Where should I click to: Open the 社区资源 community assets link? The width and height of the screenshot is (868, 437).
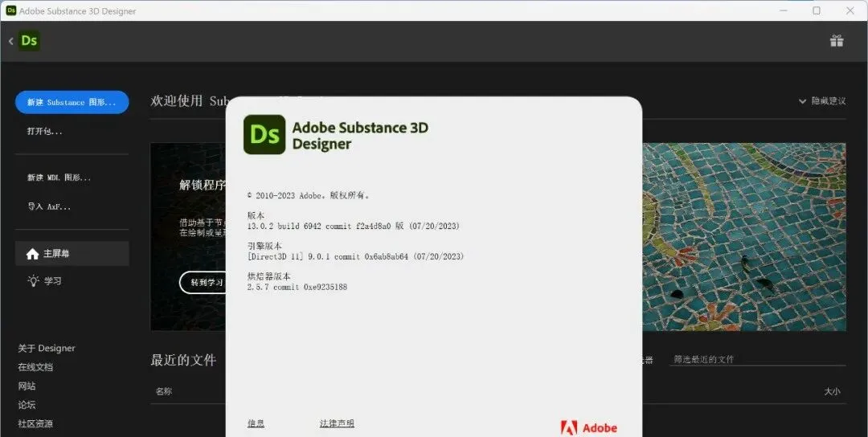pyautogui.click(x=35, y=423)
